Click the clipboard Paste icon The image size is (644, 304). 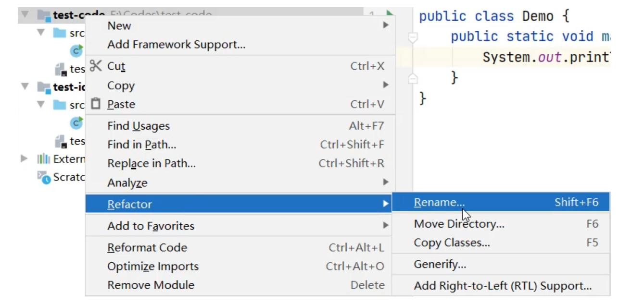pos(96,104)
